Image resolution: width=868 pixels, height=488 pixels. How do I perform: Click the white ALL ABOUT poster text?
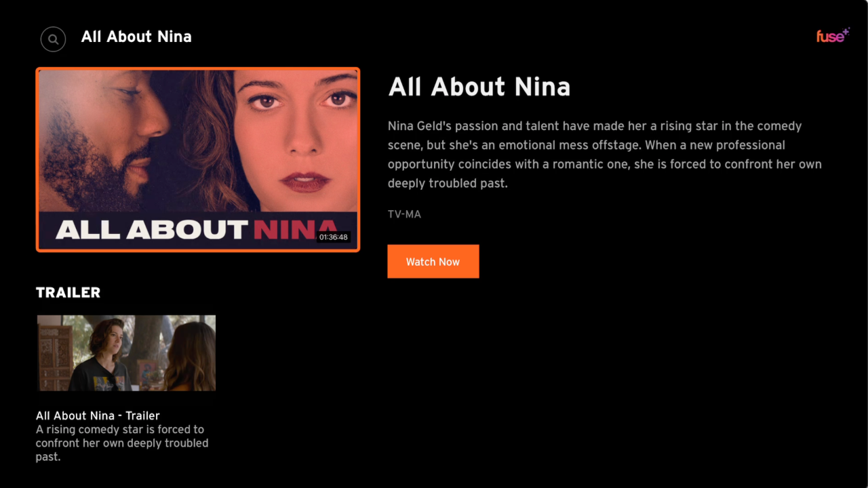click(151, 230)
